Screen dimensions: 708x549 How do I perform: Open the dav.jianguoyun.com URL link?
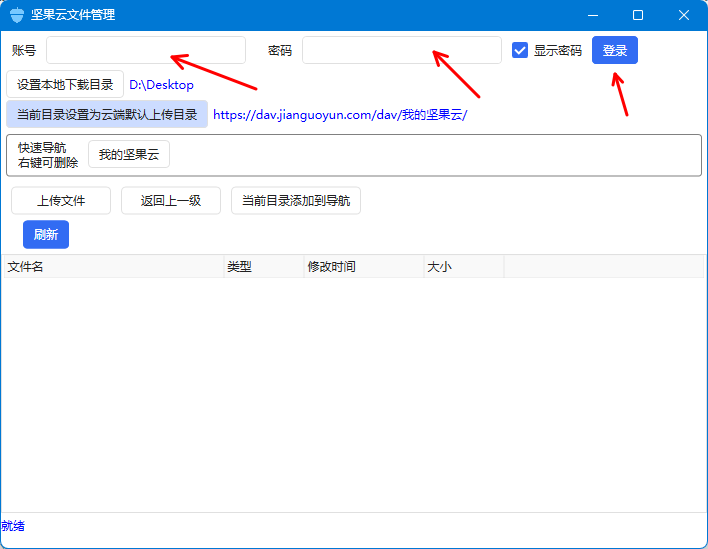pos(340,115)
